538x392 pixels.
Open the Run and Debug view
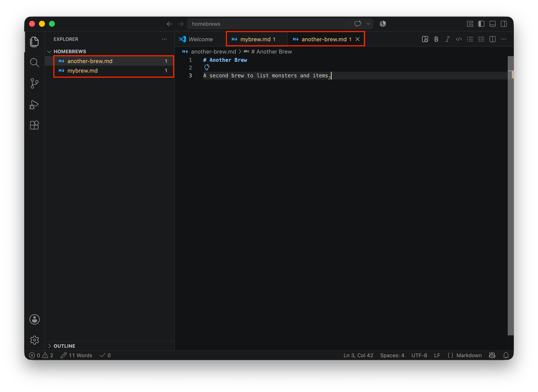(34, 104)
